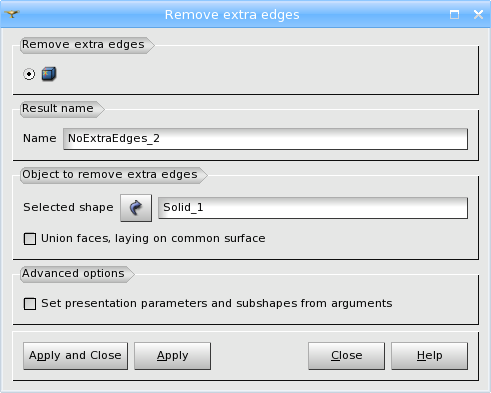This screenshot has height=393, width=491.
Task: Click the Result name group header
Action: 58,109
